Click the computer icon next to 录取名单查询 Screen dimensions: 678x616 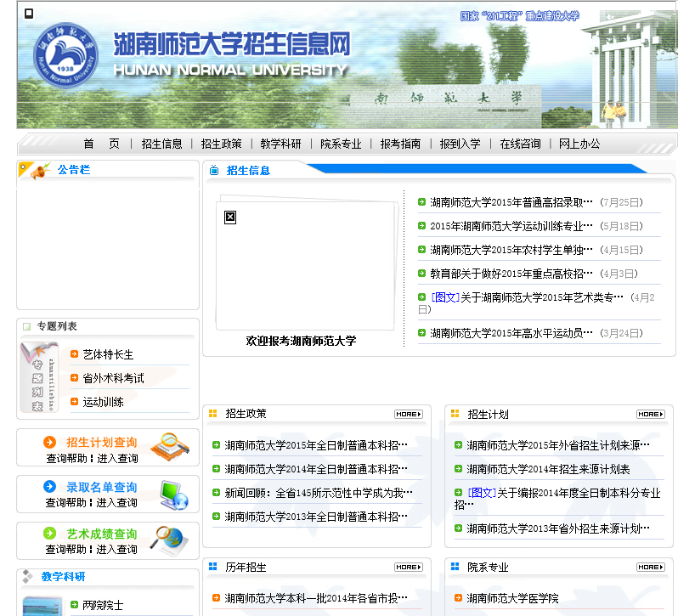point(173,494)
